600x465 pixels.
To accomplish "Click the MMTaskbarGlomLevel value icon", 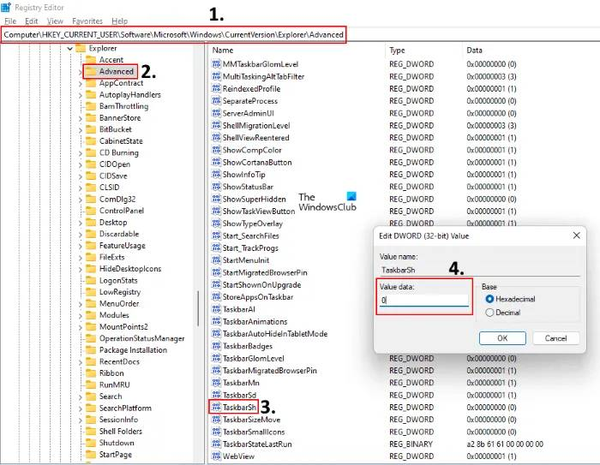I will [216, 64].
